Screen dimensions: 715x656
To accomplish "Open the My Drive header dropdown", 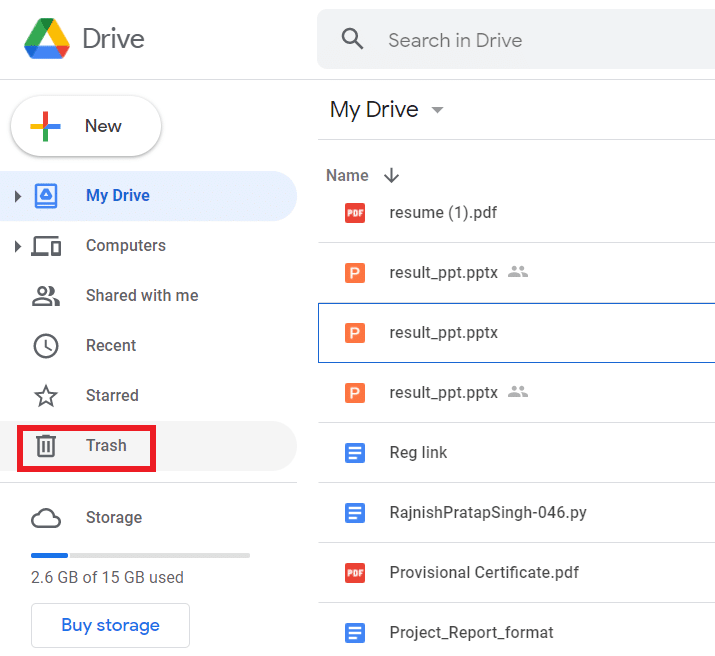I will pos(437,111).
